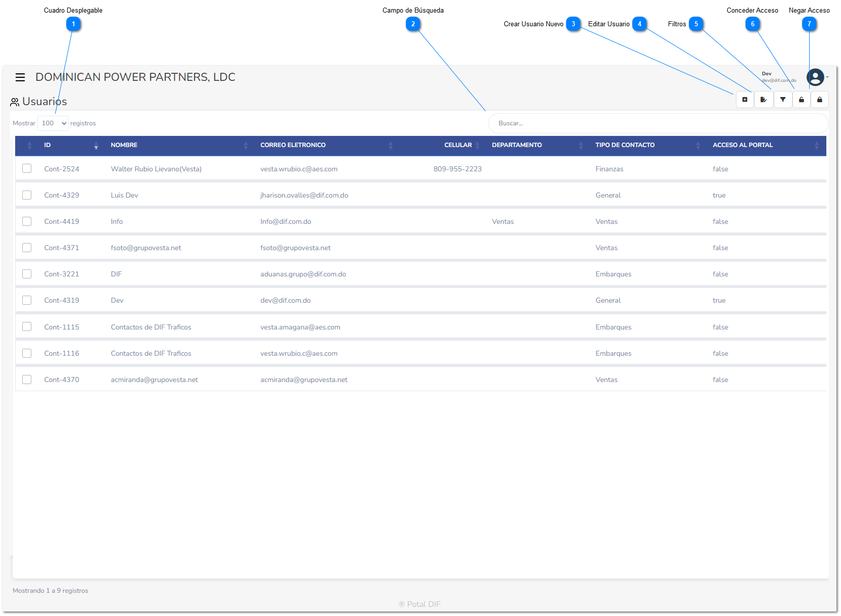Click the name Walter Rubio Lievano(Vesta)
Image resolution: width=841 pixels, height=616 pixels.
[156, 169]
